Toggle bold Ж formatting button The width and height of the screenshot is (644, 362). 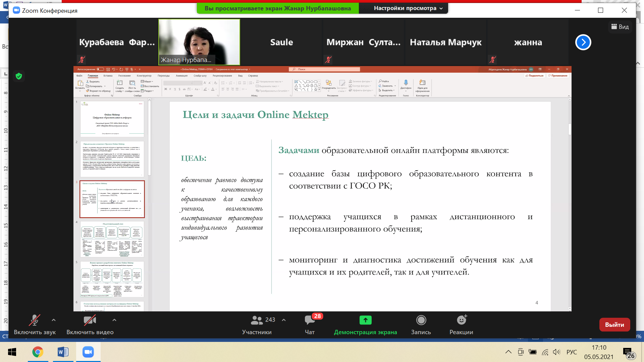(x=166, y=89)
